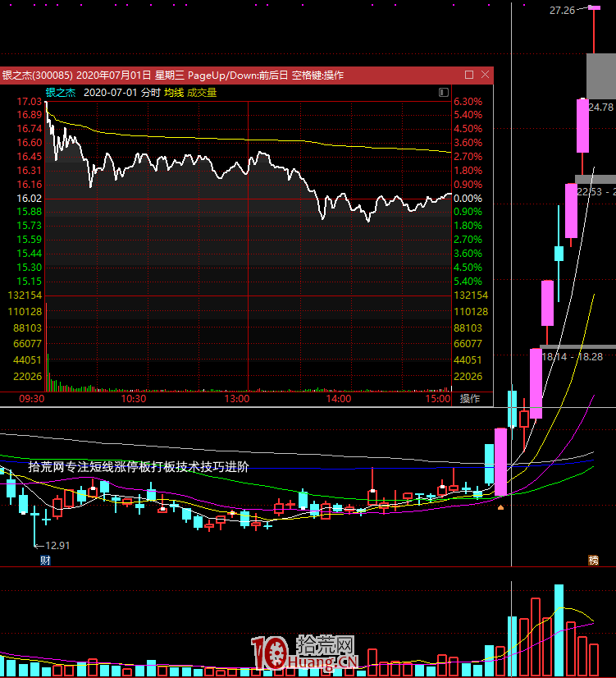Click the 17.03 price axis label
This screenshot has height=678, width=616.
coord(30,102)
